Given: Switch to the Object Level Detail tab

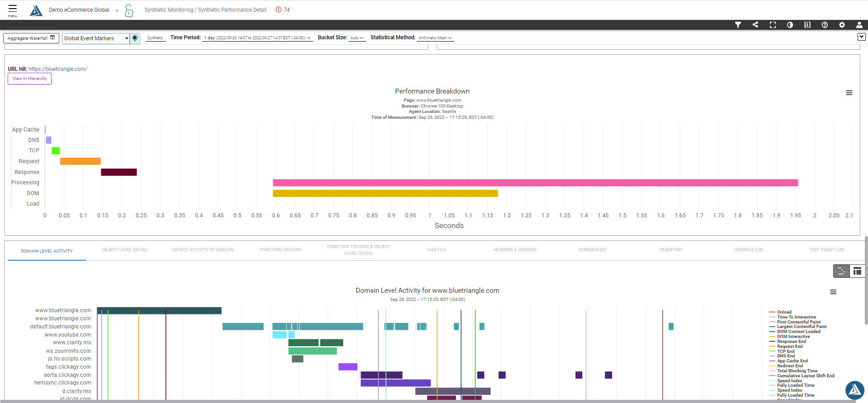Looking at the screenshot, I should click(x=125, y=250).
